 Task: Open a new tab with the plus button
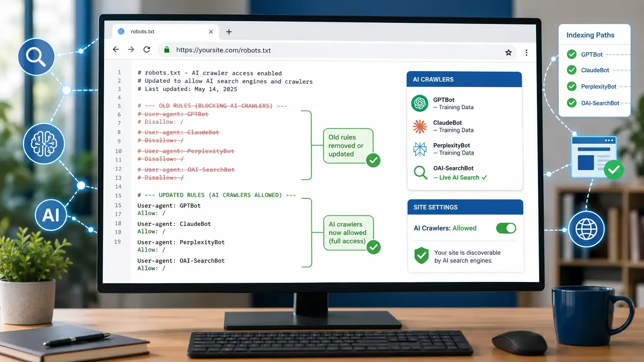click(229, 32)
